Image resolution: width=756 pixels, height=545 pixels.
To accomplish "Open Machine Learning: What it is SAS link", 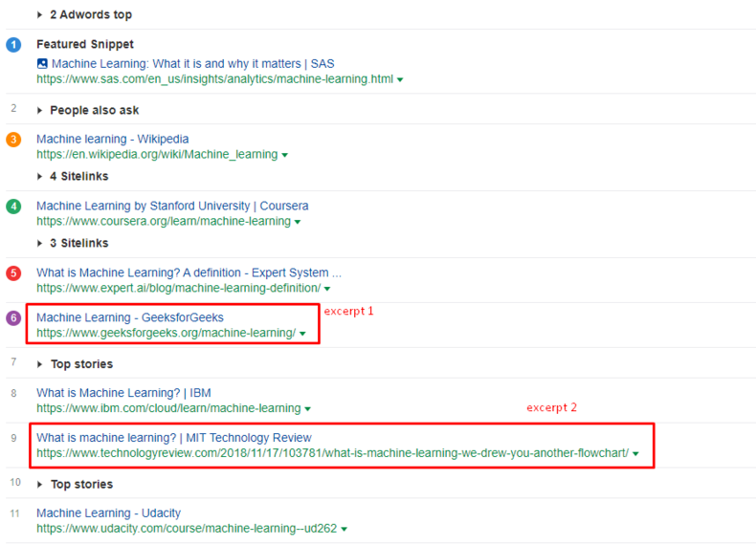I will (193, 64).
